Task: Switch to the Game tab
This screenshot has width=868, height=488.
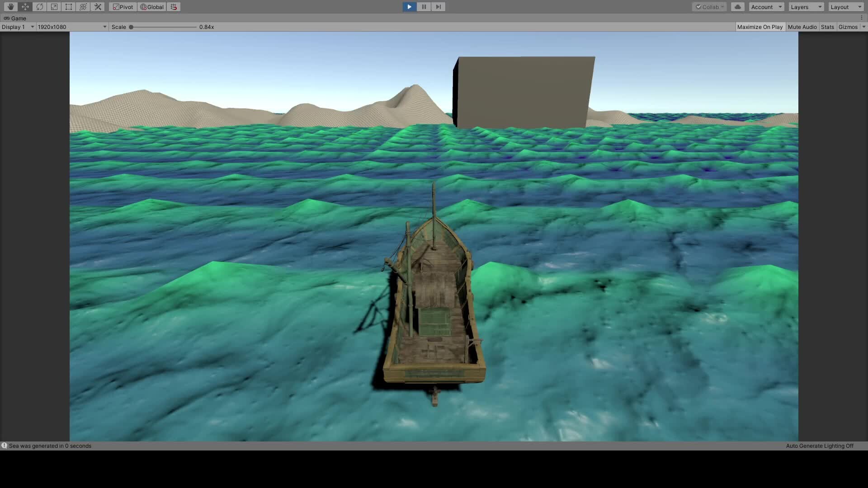Action: pos(15,18)
